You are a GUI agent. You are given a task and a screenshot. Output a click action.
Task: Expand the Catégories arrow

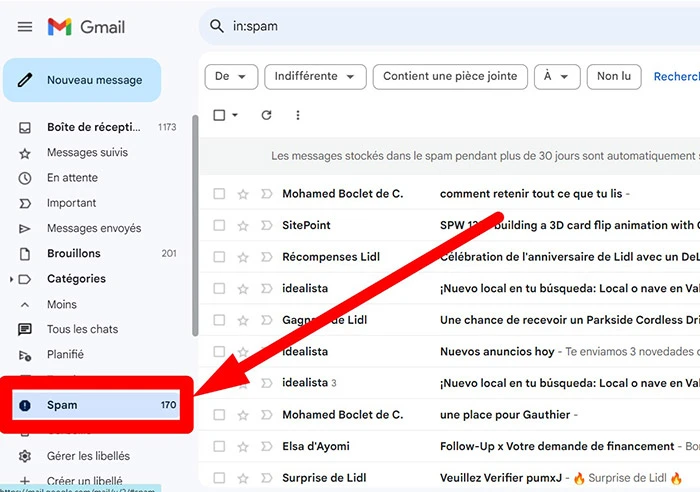pyautogui.click(x=11, y=279)
